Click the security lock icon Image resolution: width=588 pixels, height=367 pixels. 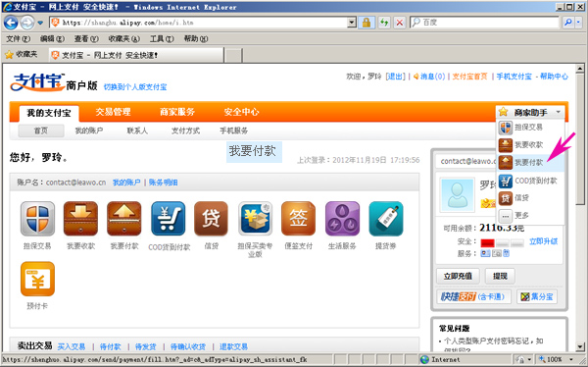click(x=367, y=23)
